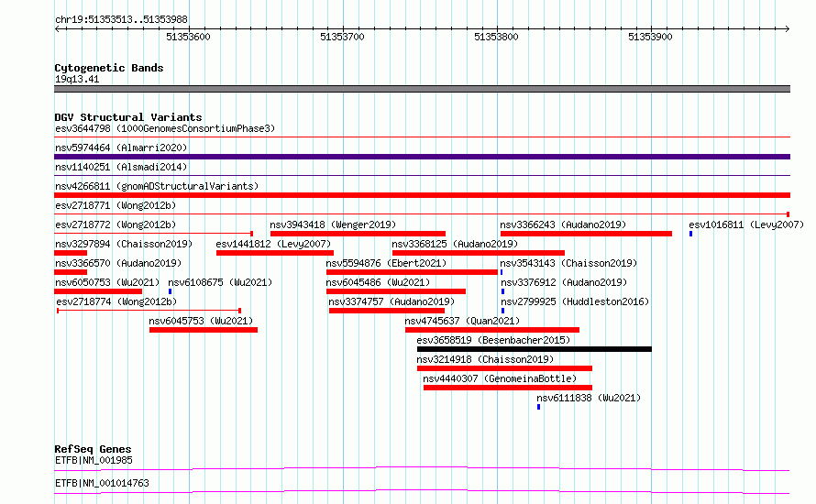The height and width of the screenshot is (504, 816).
Task: Click the 51353800 ruler position label
Action: (496, 37)
